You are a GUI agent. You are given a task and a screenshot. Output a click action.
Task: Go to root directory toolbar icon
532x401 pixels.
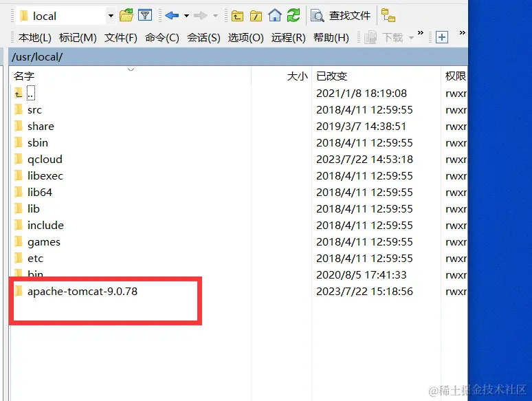tap(256, 16)
